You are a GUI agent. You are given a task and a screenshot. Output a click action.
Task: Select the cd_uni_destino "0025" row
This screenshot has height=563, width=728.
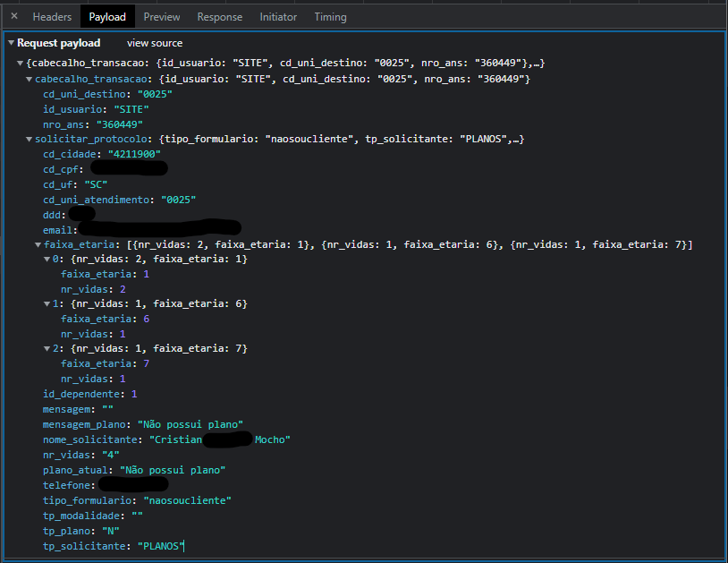click(x=107, y=94)
